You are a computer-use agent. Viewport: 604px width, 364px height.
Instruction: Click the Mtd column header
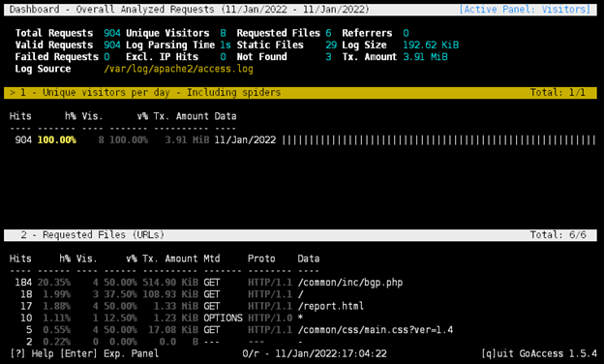(212, 258)
